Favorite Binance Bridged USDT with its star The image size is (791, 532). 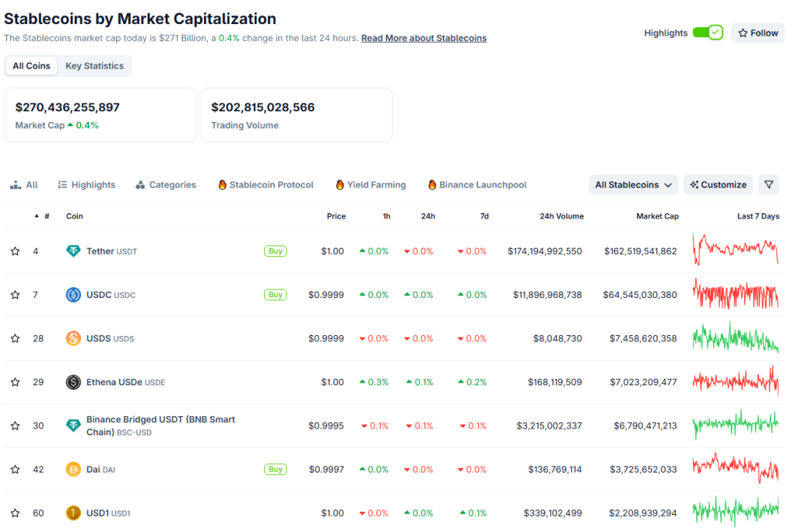(15, 425)
